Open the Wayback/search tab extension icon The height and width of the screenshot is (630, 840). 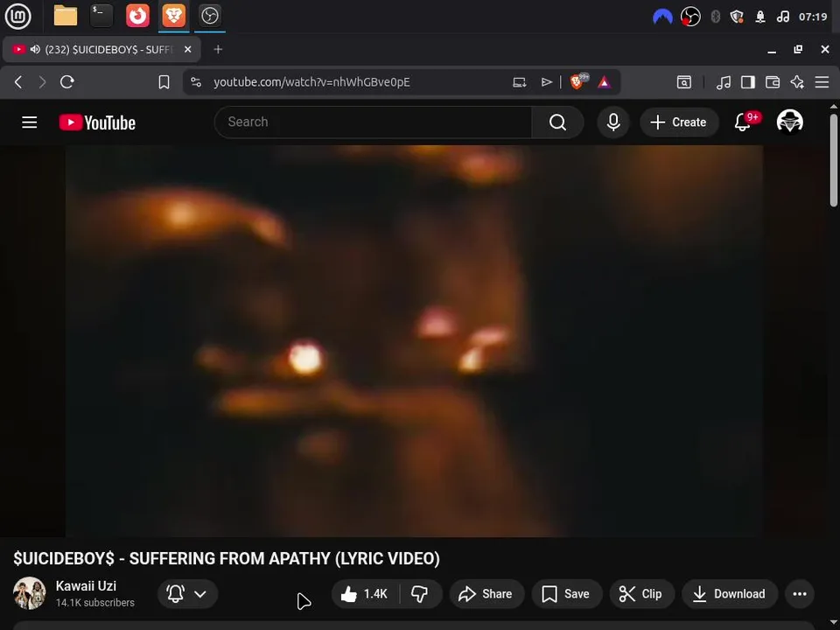[x=684, y=82]
